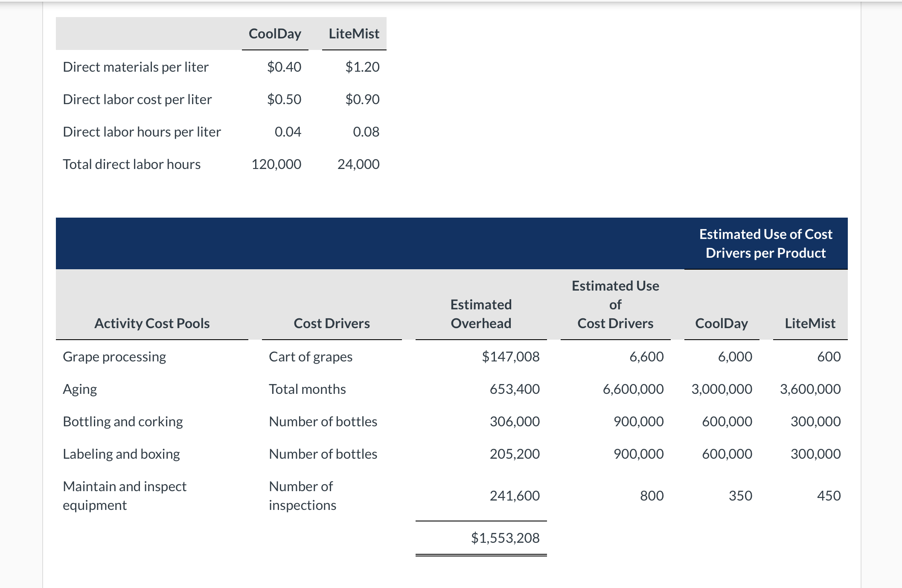Select the Labeling and boxing row
The image size is (902, 588).
pyautogui.click(x=121, y=454)
